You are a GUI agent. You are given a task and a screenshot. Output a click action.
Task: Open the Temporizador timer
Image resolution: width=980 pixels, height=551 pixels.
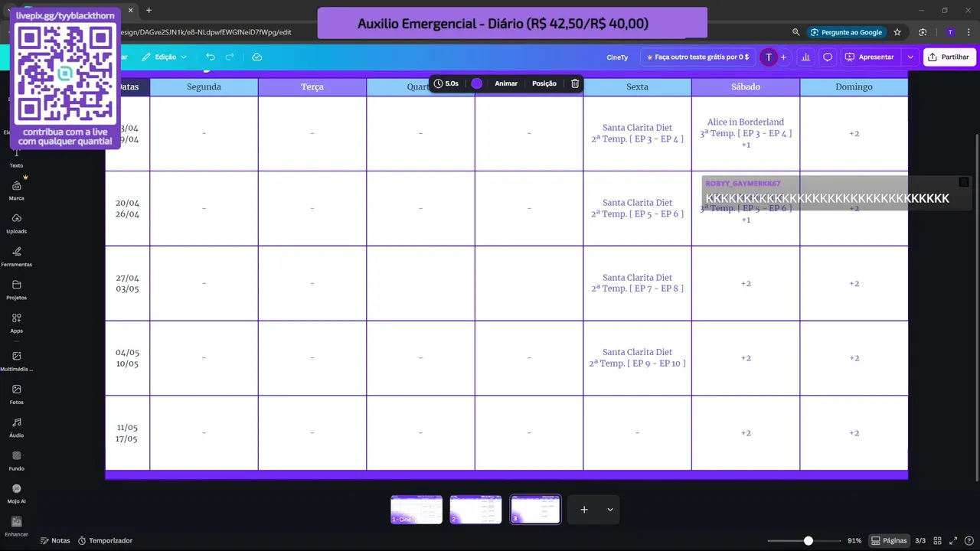[x=105, y=540]
